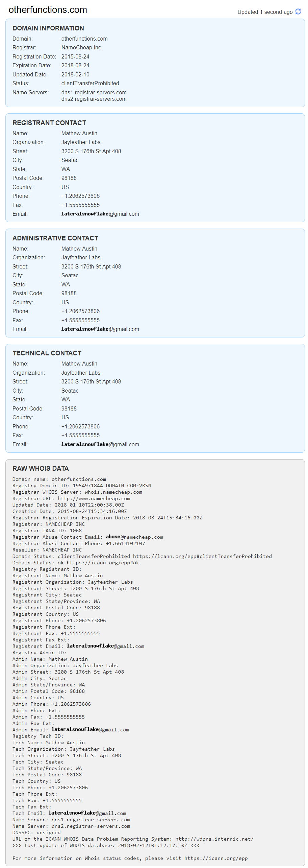This screenshot has height=868, width=308.
Task: Click raw Registrar Abuse Contact Phone line
Action: [79, 544]
